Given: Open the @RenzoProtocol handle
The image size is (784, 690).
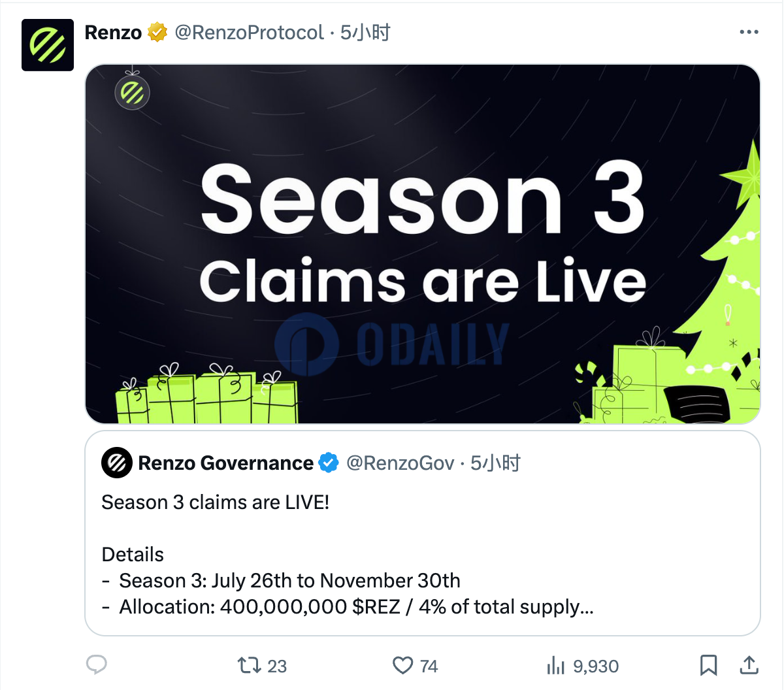Looking at the screenshot, I should pos(249,33).
